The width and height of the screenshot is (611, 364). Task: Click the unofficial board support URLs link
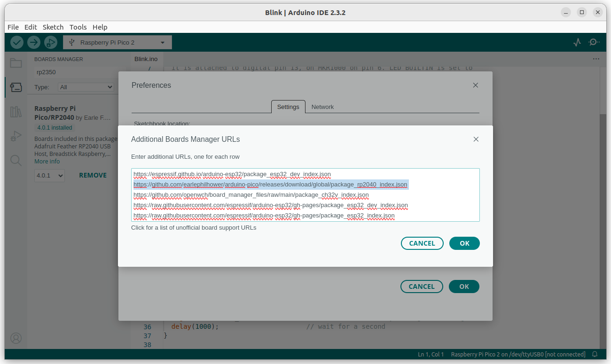(194, 228)
